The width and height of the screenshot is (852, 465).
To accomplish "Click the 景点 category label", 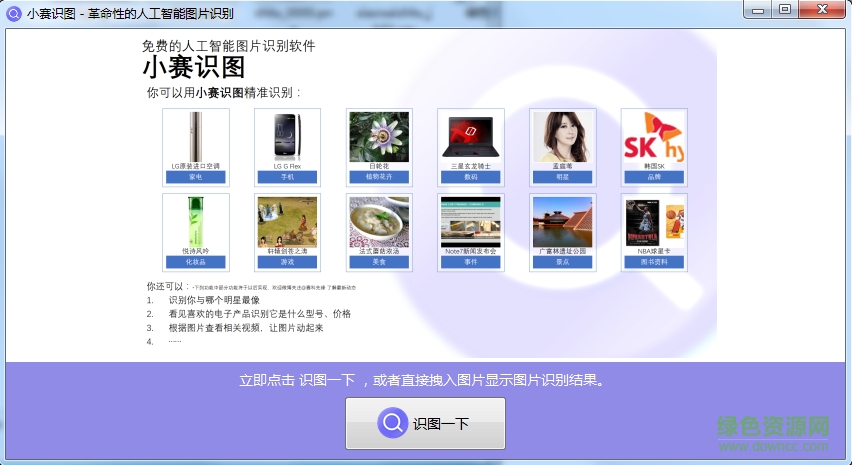I will pos(562,262).
